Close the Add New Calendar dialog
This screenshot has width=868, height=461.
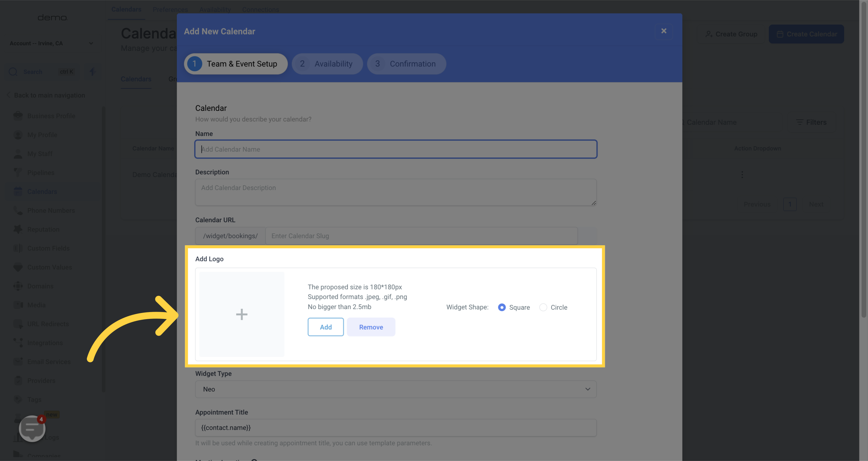[663, 31]
